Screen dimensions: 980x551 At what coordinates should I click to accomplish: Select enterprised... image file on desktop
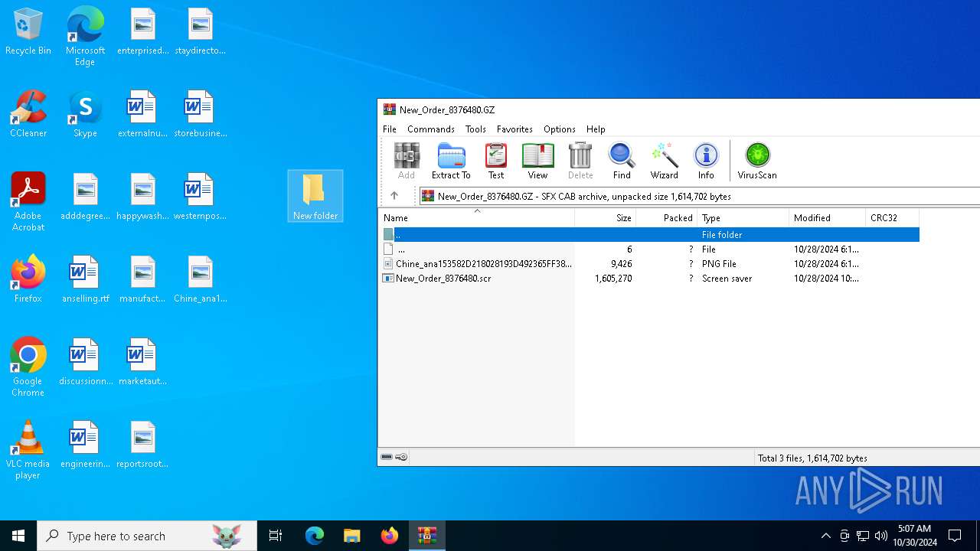point(143,32)
